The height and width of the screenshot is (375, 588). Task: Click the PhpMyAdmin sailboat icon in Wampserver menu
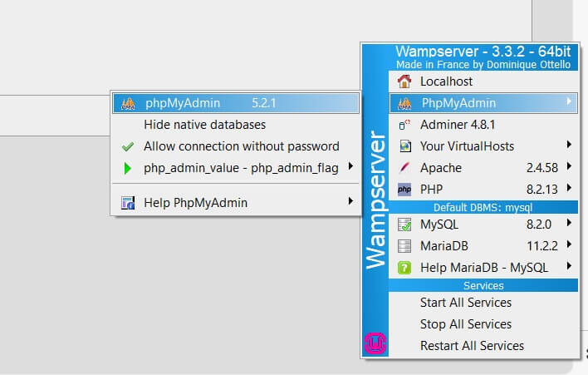[404, 103]
